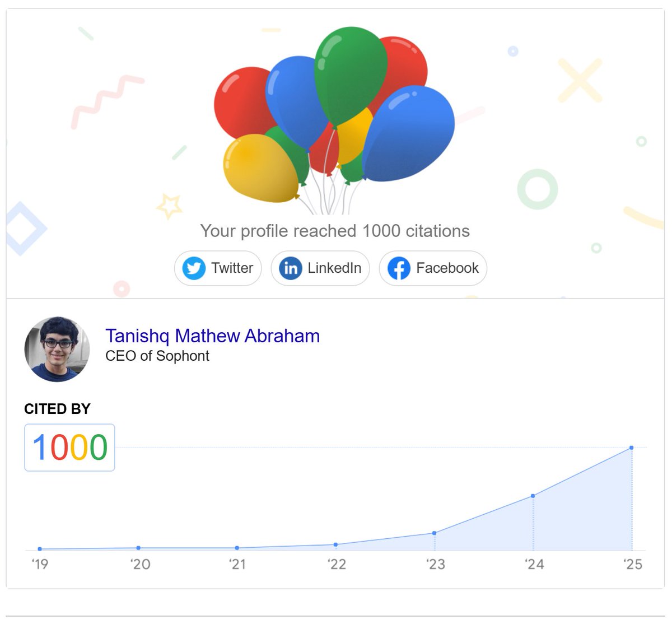Click the '25 year axis label
Viewport: 672px width, 624px height.
633,564
